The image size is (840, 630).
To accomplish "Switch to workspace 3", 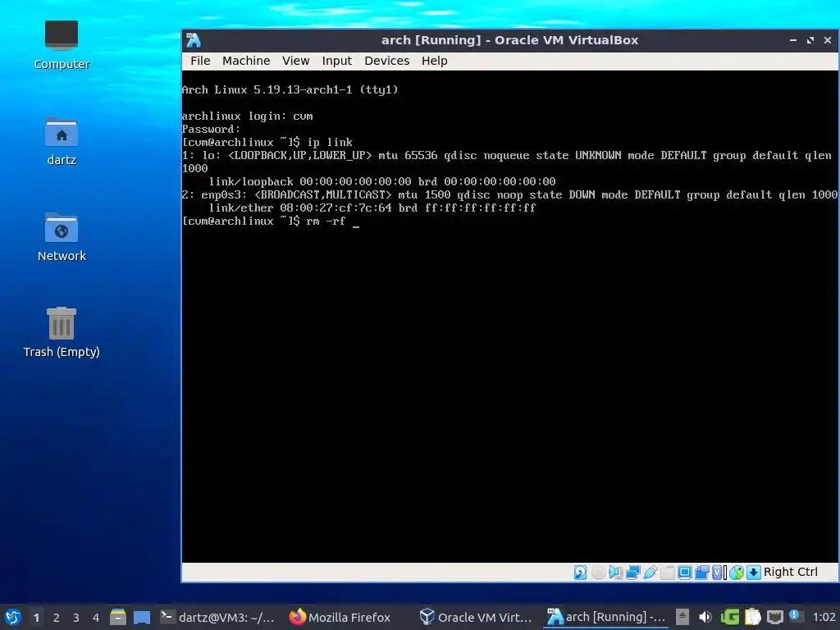I will [x=76, y=618].
